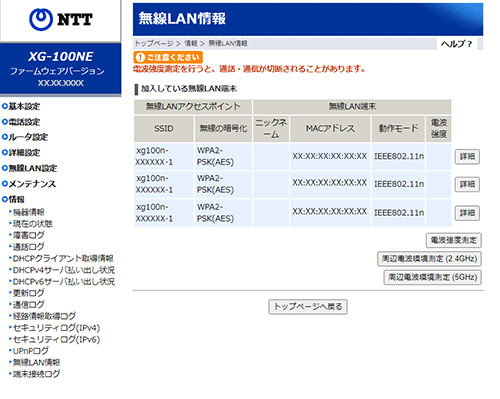The width and height of the screenshot is (500, 399).
Task: Open 端末接続ログ page
Action: pyautogui.click(x=36, y=374)
